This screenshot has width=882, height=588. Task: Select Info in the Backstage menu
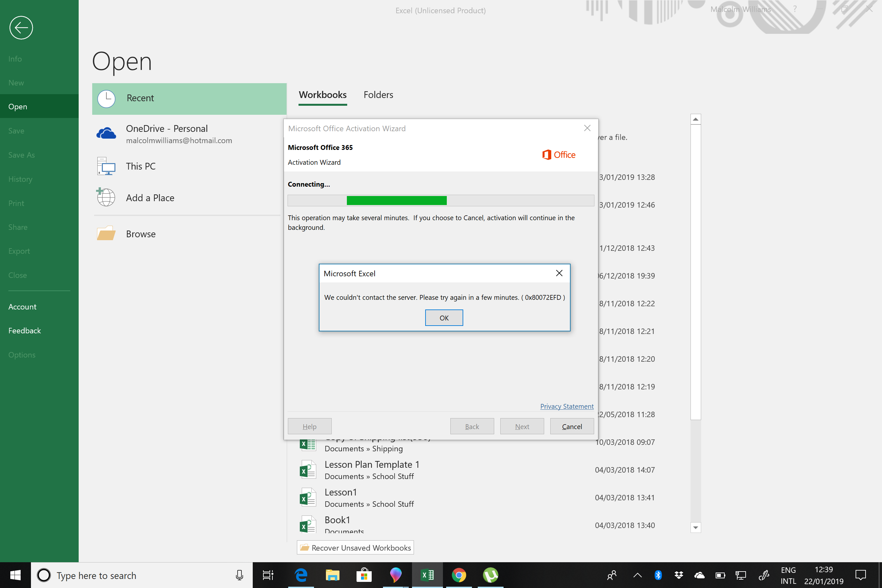(x=39, y=58)
